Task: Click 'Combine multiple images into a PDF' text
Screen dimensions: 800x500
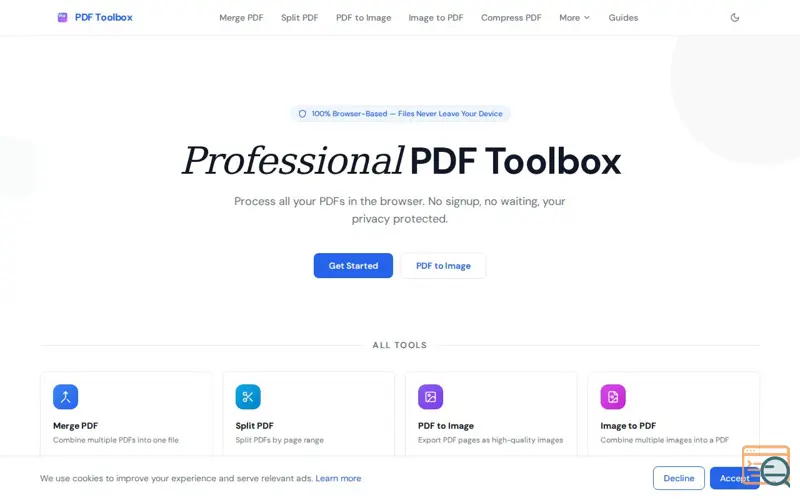Action: click(664, 440)
